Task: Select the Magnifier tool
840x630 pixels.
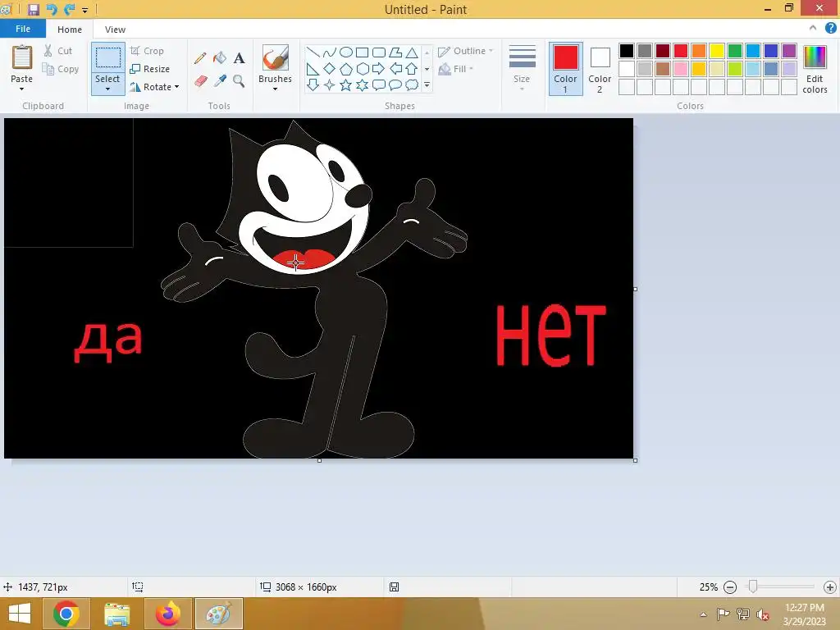Action: pyautogui.click(x=239, y=81)
